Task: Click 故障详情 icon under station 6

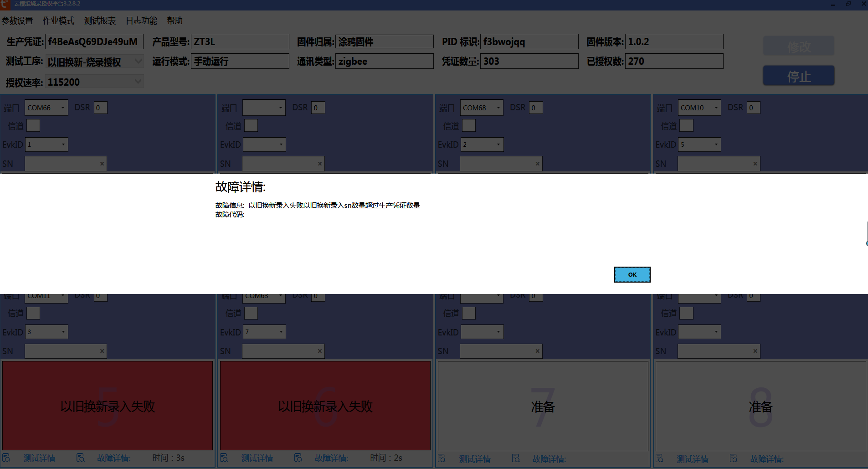Action: pos(298,458)
